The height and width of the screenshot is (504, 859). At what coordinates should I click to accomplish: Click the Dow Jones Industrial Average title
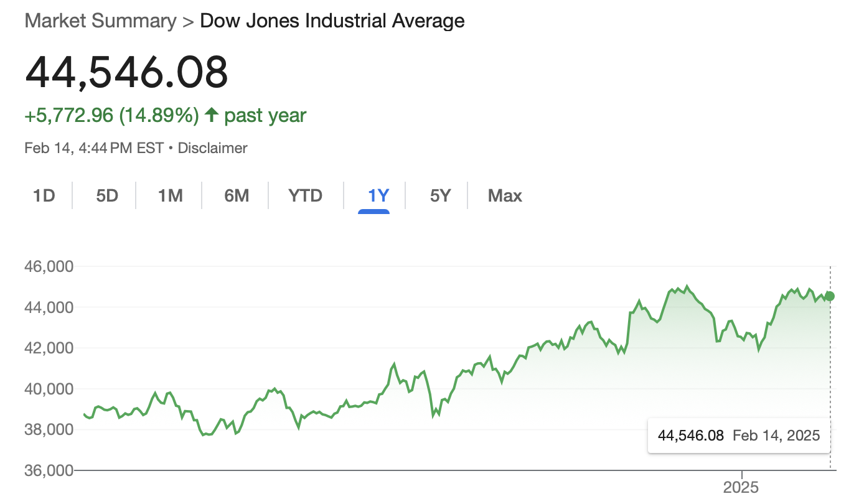pos(332,21)
